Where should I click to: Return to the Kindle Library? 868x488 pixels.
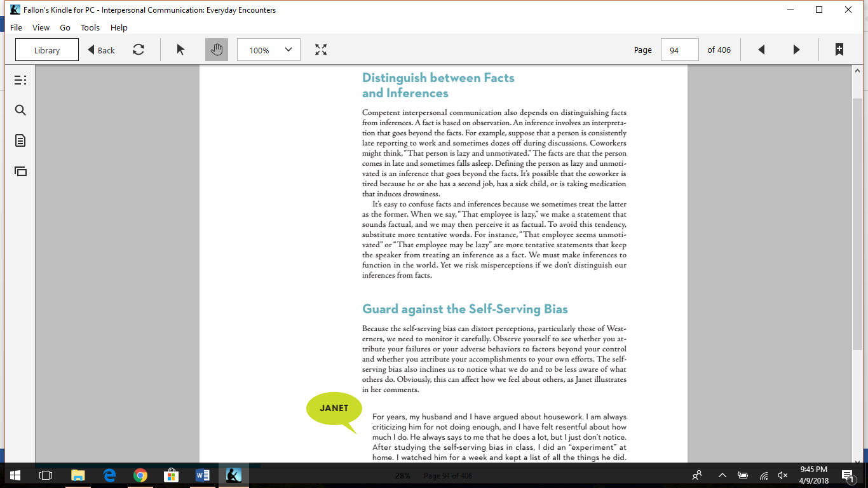point(46,49)
